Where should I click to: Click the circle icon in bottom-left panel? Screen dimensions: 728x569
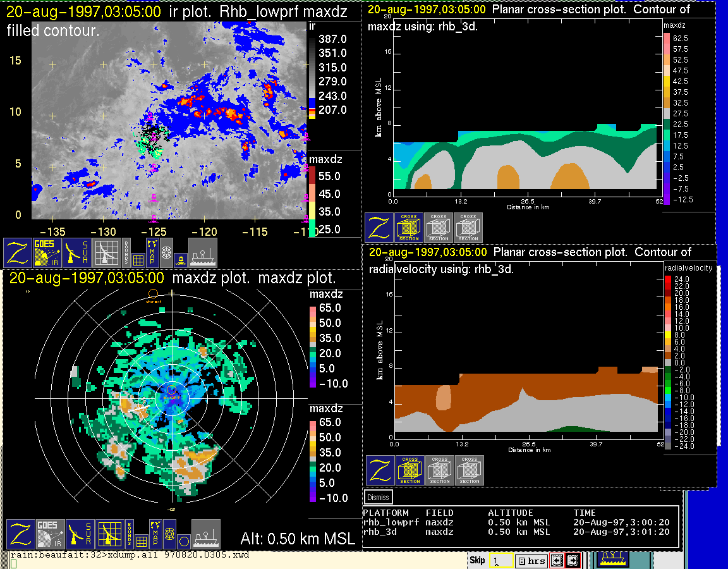click(x=184, y=541)
